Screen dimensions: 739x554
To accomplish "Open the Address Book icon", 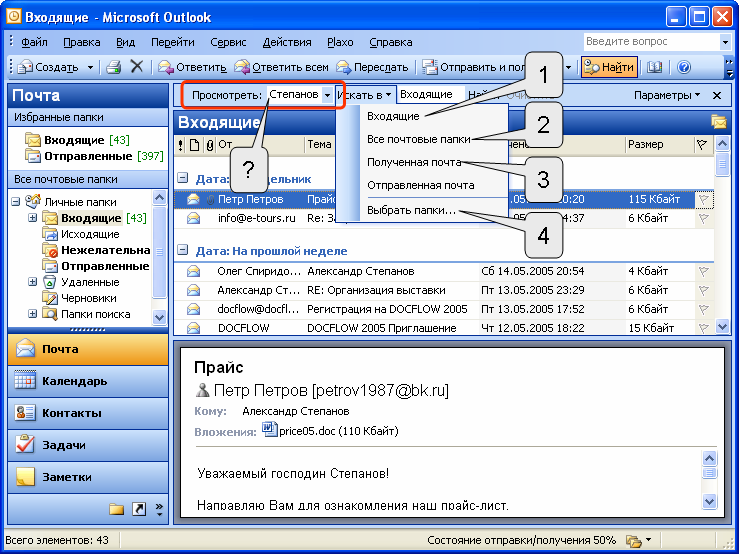I will (654, 67).
